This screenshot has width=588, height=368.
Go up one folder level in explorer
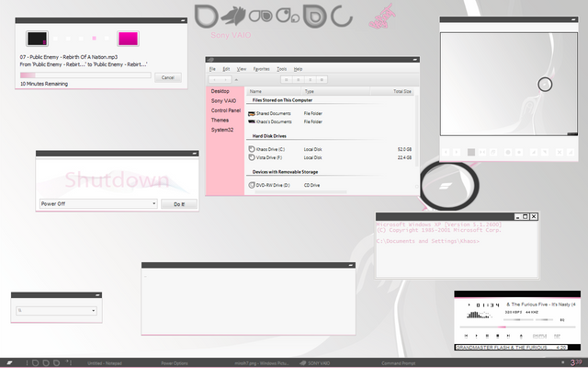236,80
